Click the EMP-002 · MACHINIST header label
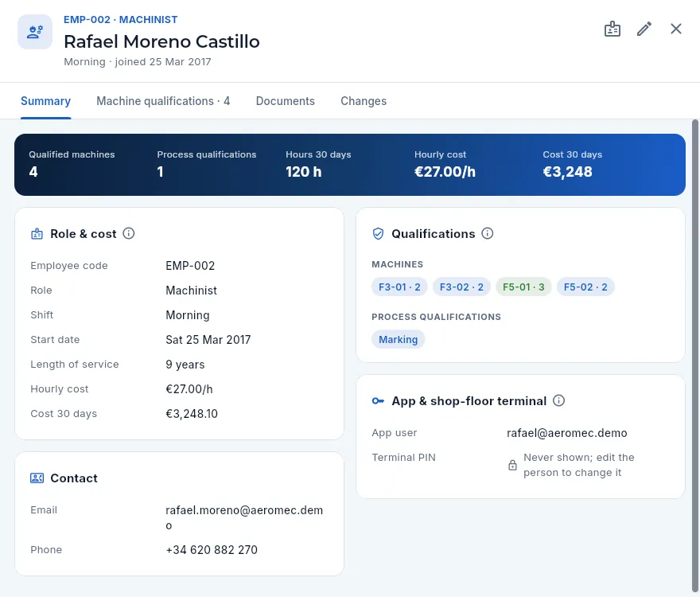 coord(121,20)
